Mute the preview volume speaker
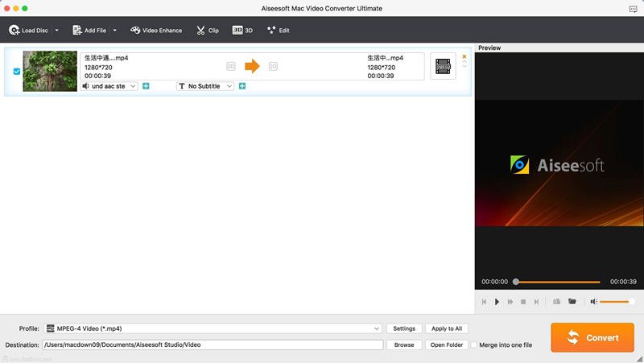Image resolution: width=644 pixels, height=363 pixels. pyautogui.click(x=593, y=301)
